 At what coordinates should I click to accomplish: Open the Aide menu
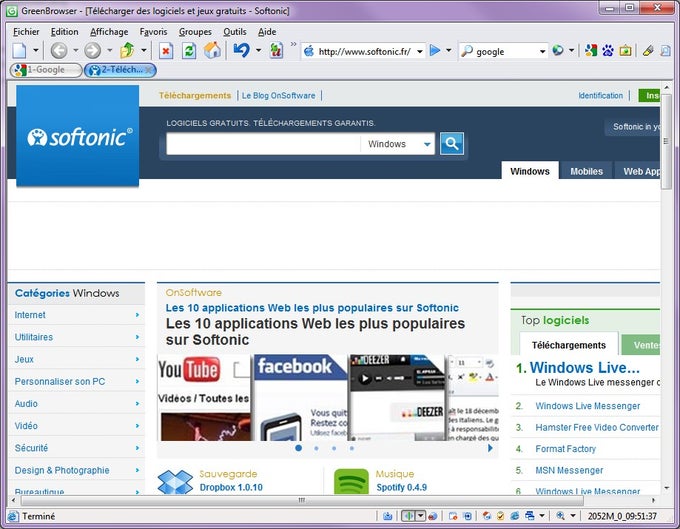point(267,32)
